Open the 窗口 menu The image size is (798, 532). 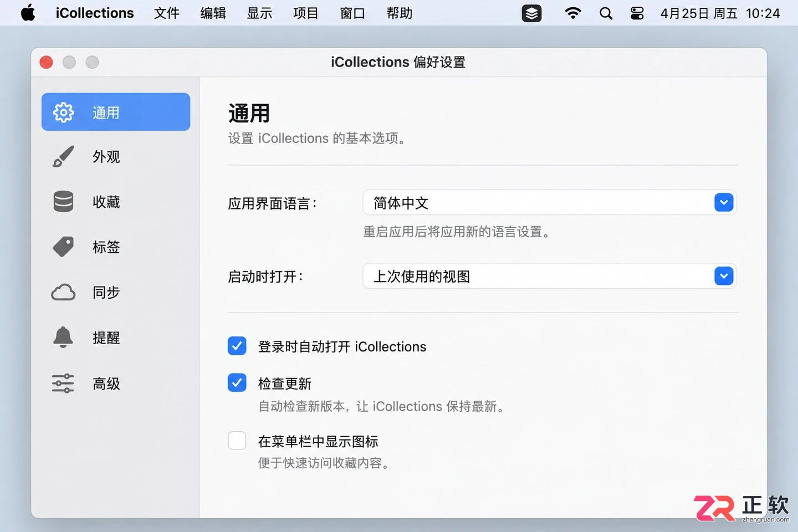point(353,13)
